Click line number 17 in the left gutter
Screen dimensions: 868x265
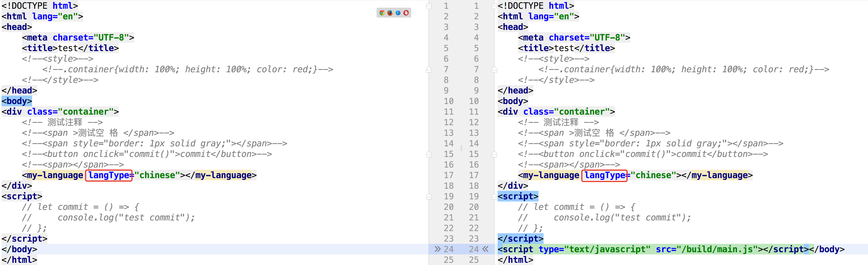(448, 175)
